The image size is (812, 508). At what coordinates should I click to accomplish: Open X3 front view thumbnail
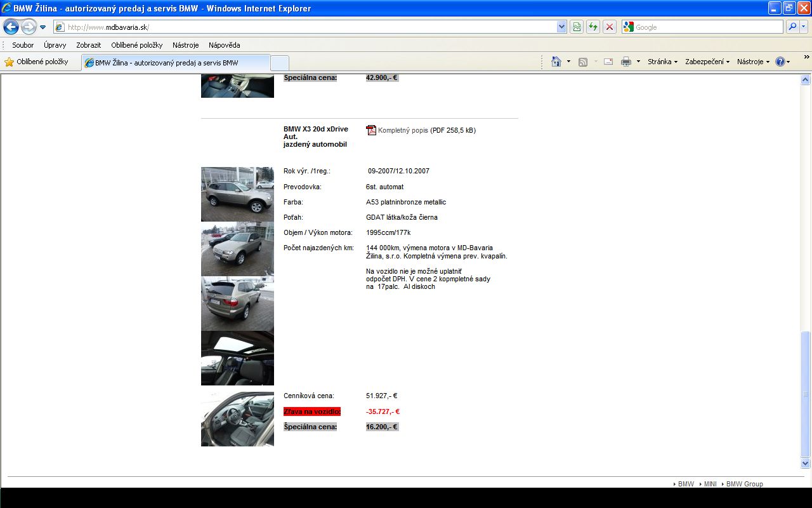click(237, 249)
